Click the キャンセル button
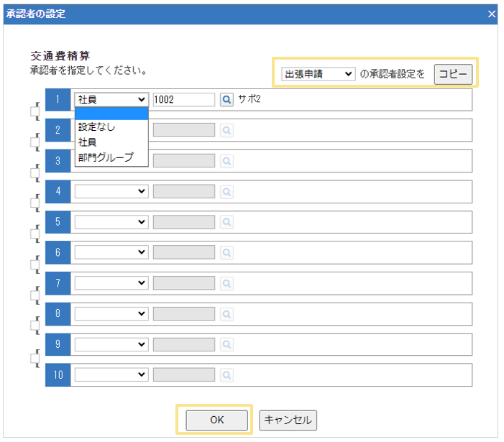The image size is (504, 442). (288, 420)
